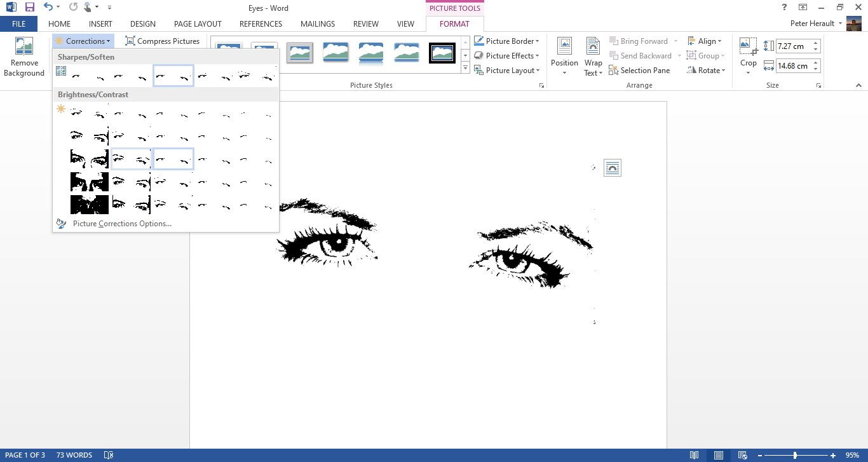
Task: Click the word count indicator
Action: 74,455
